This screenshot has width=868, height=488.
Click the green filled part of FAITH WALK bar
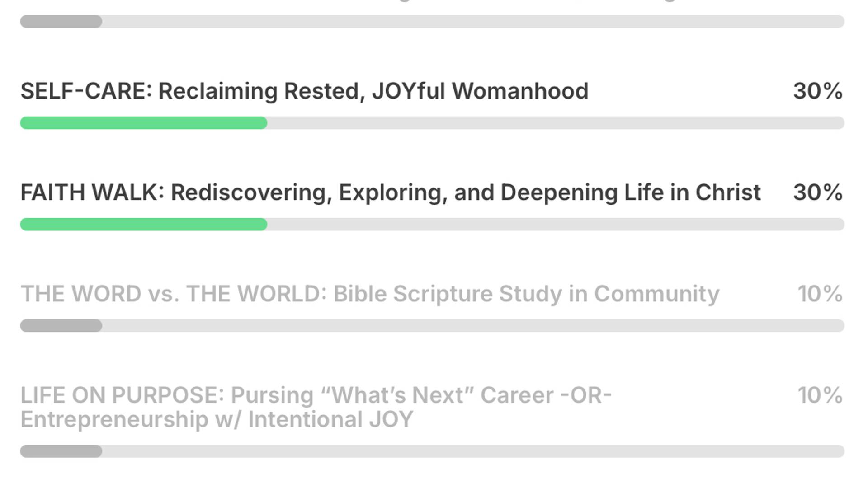[144, 225]
